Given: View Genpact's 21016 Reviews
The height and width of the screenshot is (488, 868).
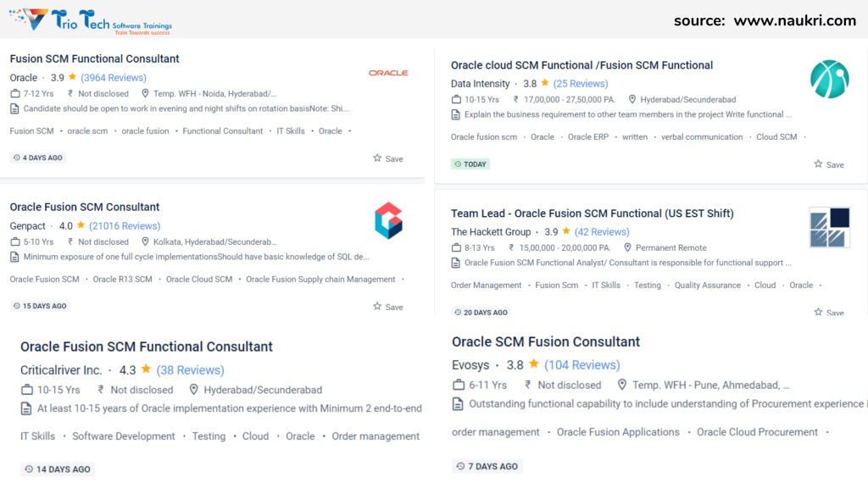Looking at the screenshot, I should click(x=125, y=226).
